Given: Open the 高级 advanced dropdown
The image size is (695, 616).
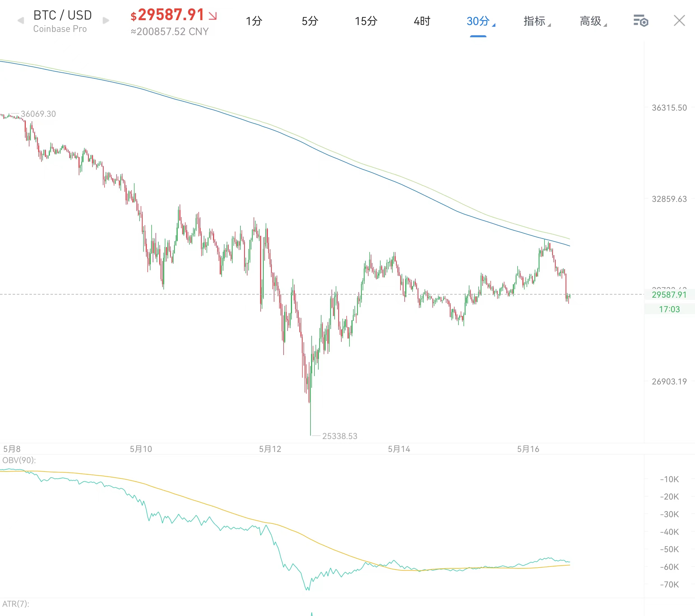Looking at the screenshot, I should (593, 21).
